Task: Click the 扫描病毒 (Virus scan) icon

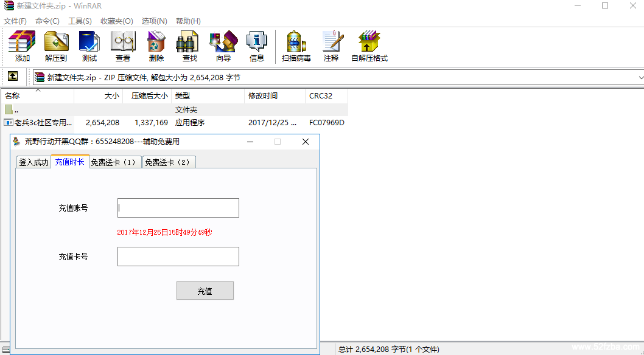Action: click(x=296, y=41)
